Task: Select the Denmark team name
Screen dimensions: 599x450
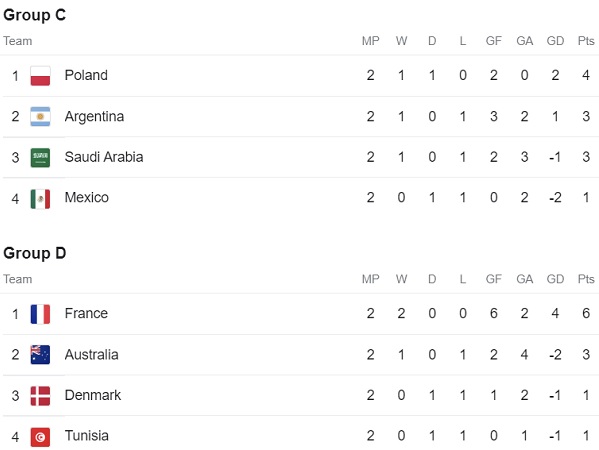Action: [x=93, y=395]
